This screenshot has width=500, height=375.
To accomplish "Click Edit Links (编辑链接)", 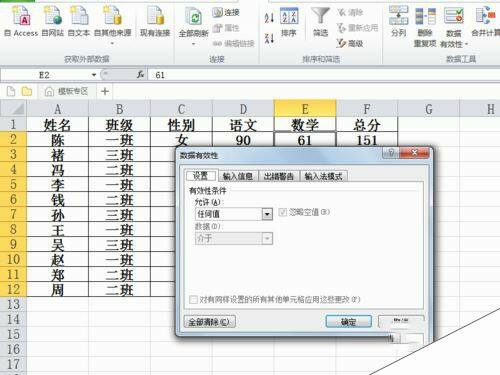I will click(x=233, y=44).
